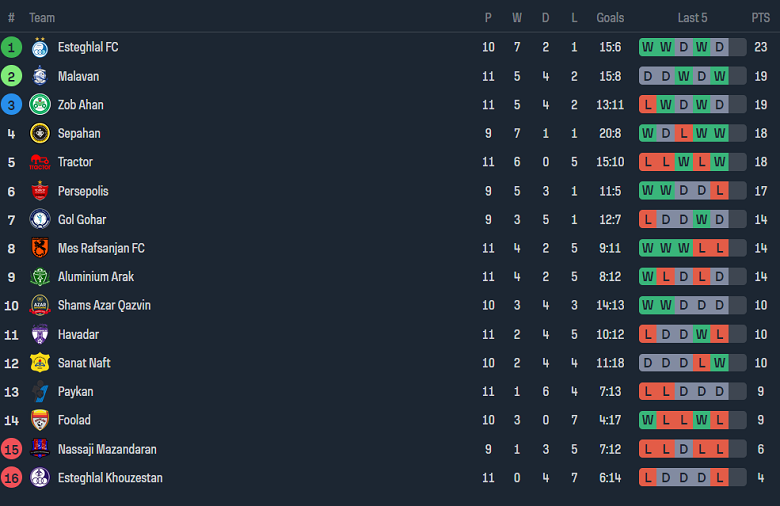Open Aluminium Arak team link
780x506 pixels.
pos(96,277)
